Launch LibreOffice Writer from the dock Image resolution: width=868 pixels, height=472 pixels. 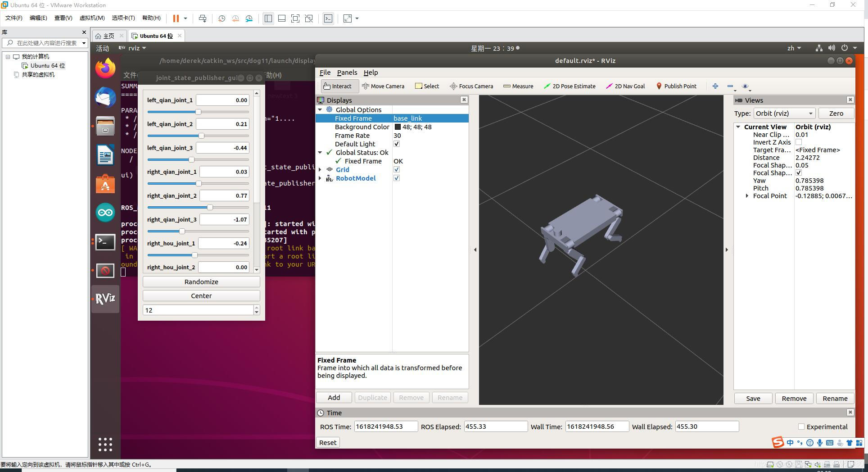click(105, 155)
